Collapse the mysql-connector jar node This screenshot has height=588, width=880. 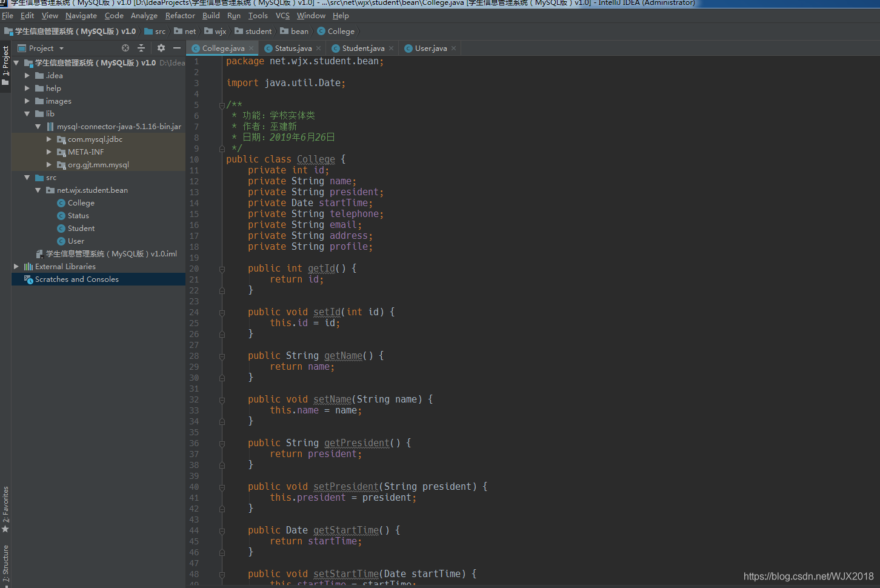[x=38, y=127]
